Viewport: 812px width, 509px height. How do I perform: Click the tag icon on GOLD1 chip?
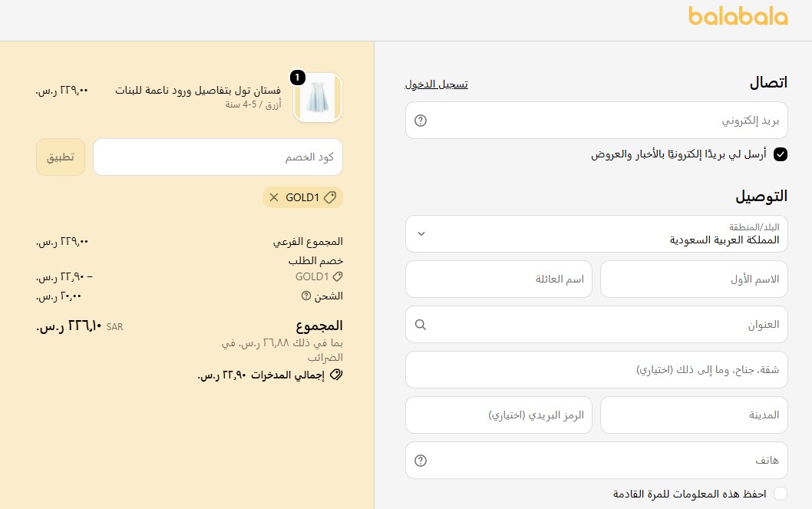tap(330, 197)
